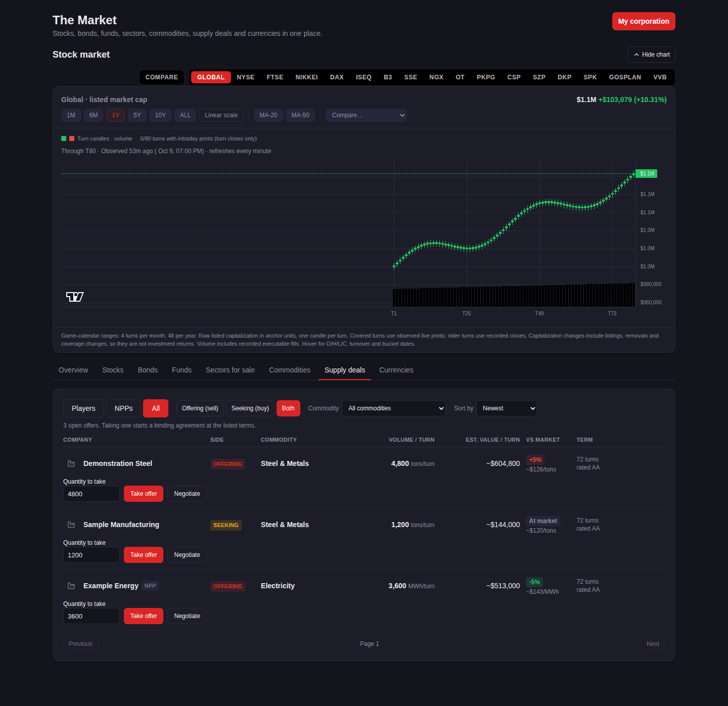Take offer from Example Energy
This screenshot has width=728, height=706.
(144, 616)
